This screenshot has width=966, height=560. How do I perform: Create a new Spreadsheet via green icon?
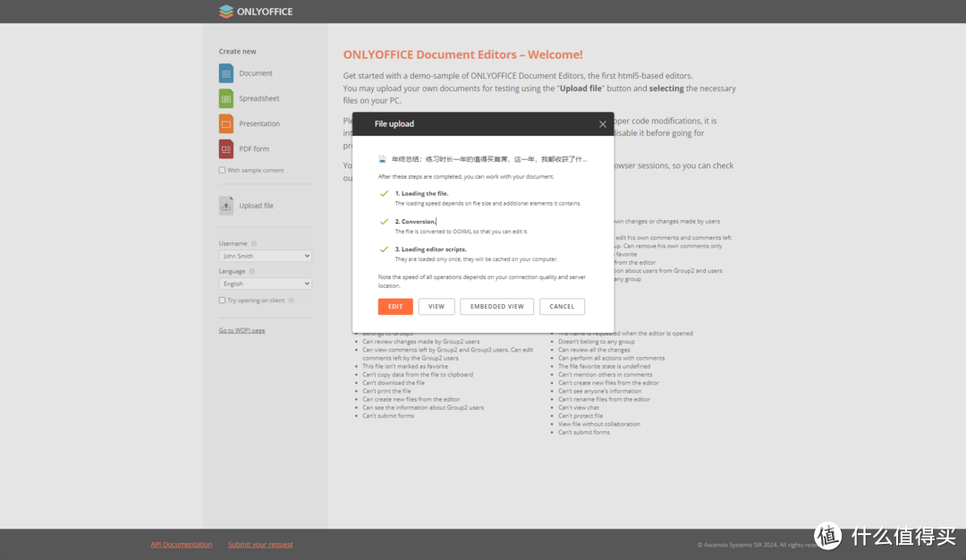pos(226,98)
